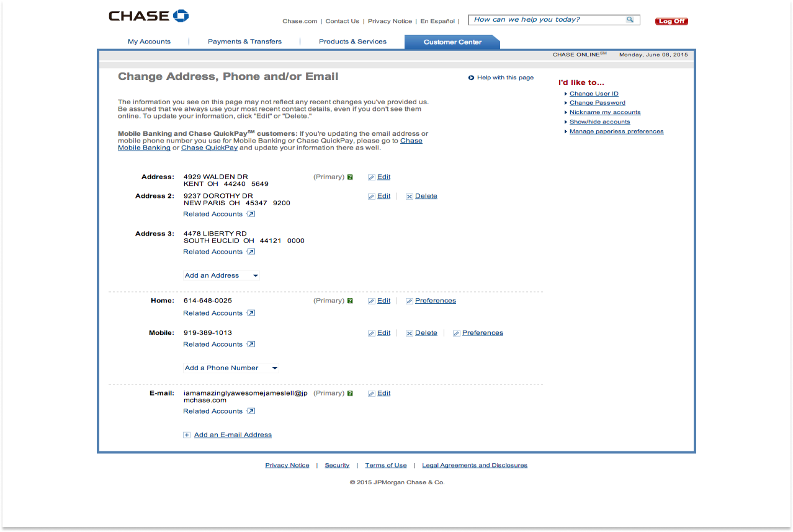
Task: Click the pencil icon for Address 2
Action: pyautogui.click(x=371, y=197)
